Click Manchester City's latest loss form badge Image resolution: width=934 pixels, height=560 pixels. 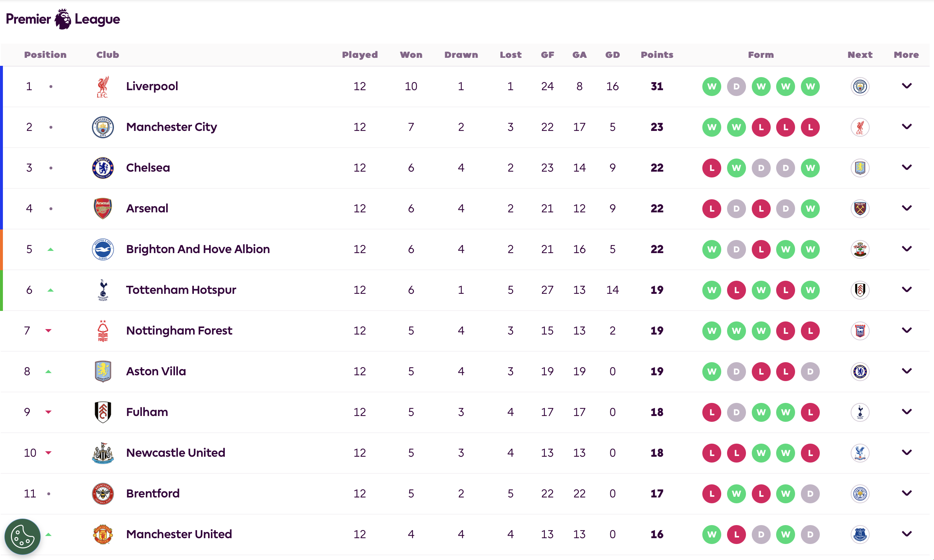tap(810, 127)
